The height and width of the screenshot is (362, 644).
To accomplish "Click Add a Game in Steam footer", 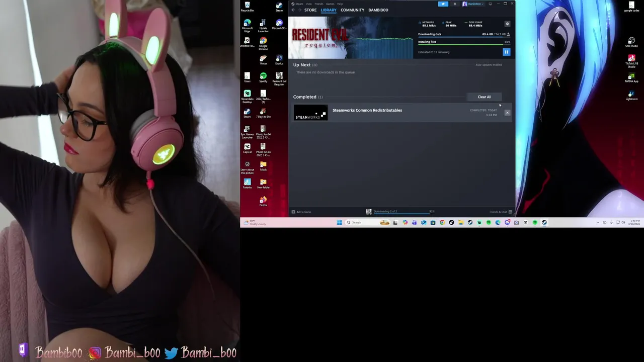I will tap(301, 212).
